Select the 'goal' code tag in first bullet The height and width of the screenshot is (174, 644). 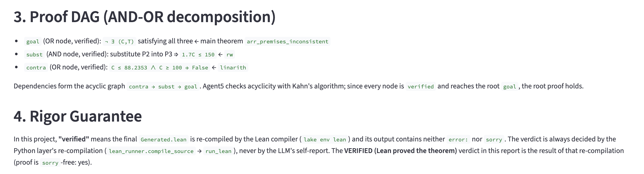[x=33, y=41]
